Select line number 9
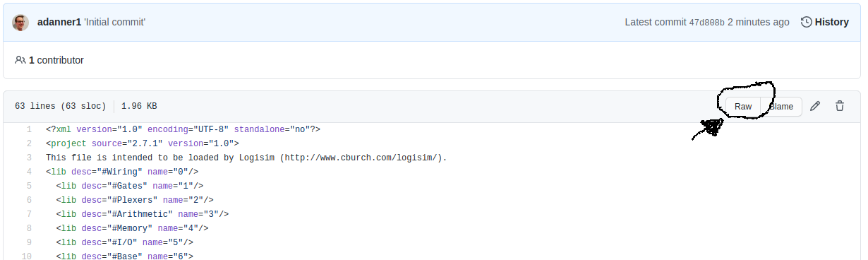 [29, 242]
